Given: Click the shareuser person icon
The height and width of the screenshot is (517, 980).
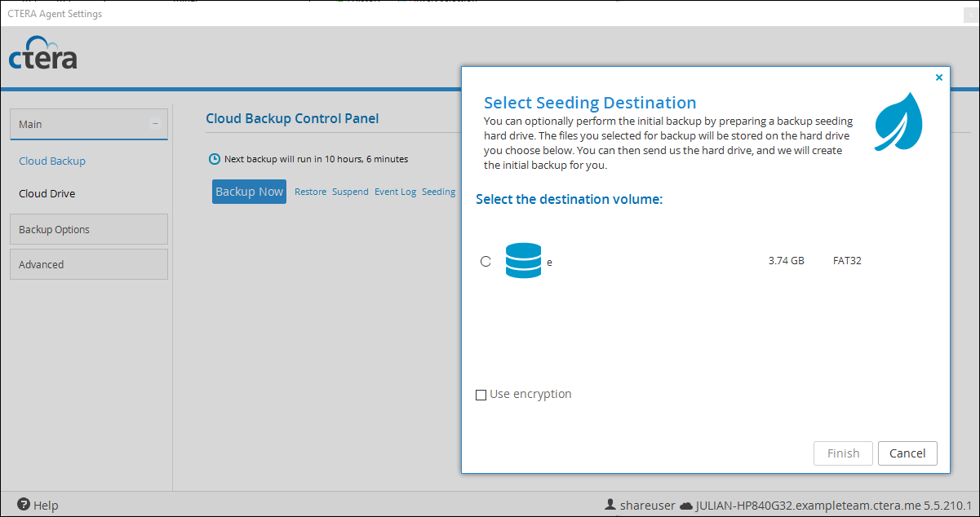Looking at the screenshot, I should click(609, 505).
